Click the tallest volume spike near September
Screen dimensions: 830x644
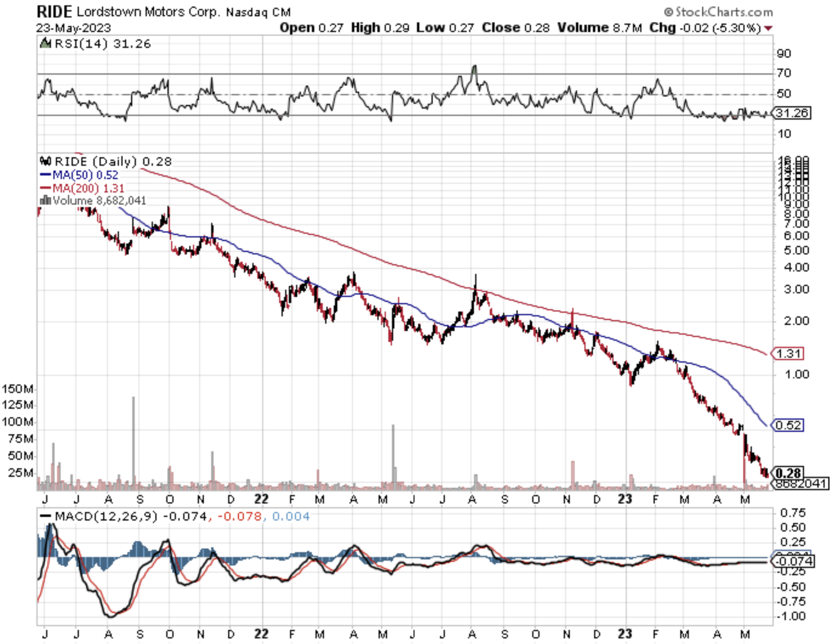134,436
